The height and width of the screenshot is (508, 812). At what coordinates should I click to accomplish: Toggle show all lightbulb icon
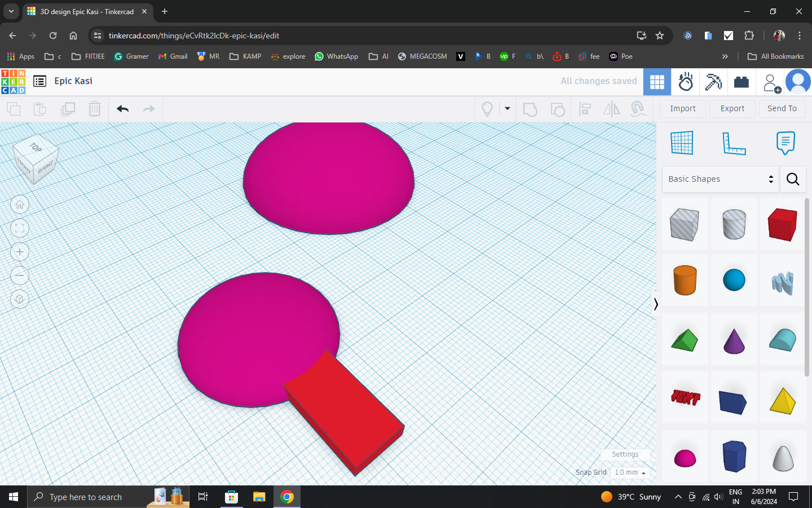pyautogui.click(x=487, y=109)
